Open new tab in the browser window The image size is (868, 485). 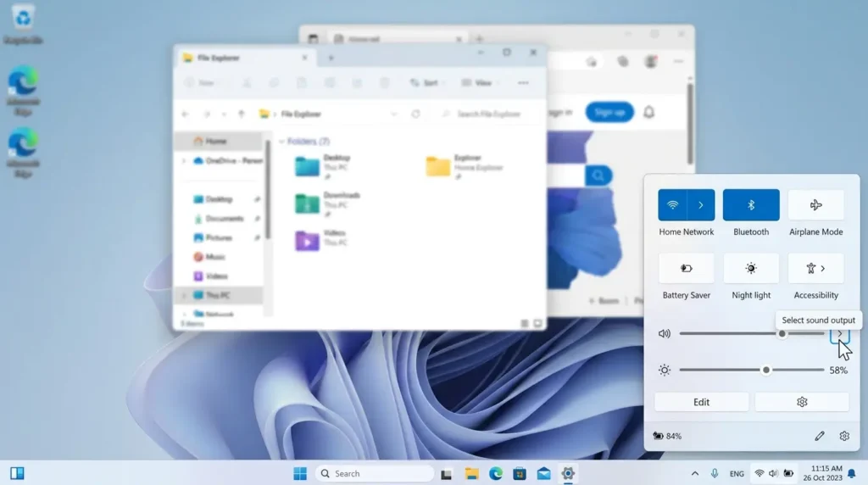click(480, 39)
